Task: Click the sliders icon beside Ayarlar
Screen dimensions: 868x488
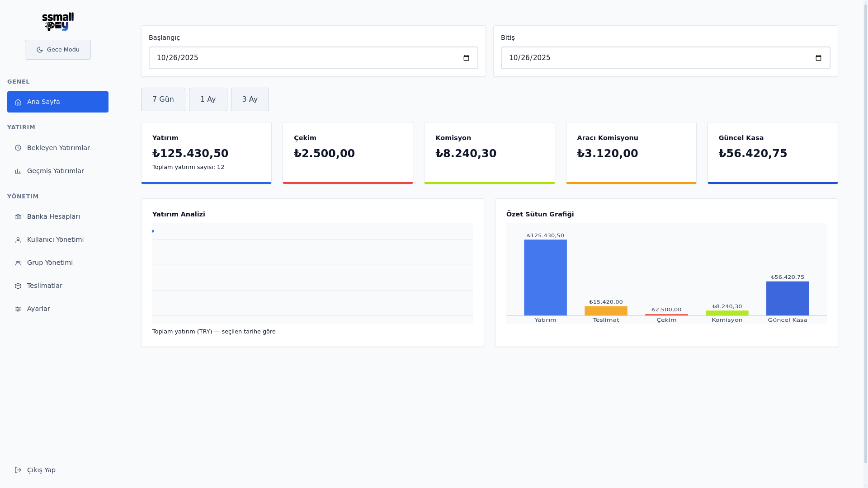Action: pyautogui.click(x=18, y=309)
